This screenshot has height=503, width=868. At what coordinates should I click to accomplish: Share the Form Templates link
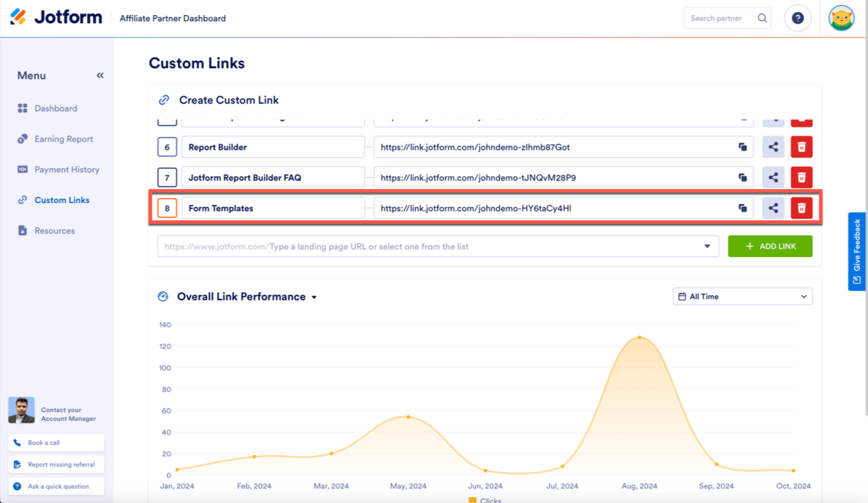773,208
